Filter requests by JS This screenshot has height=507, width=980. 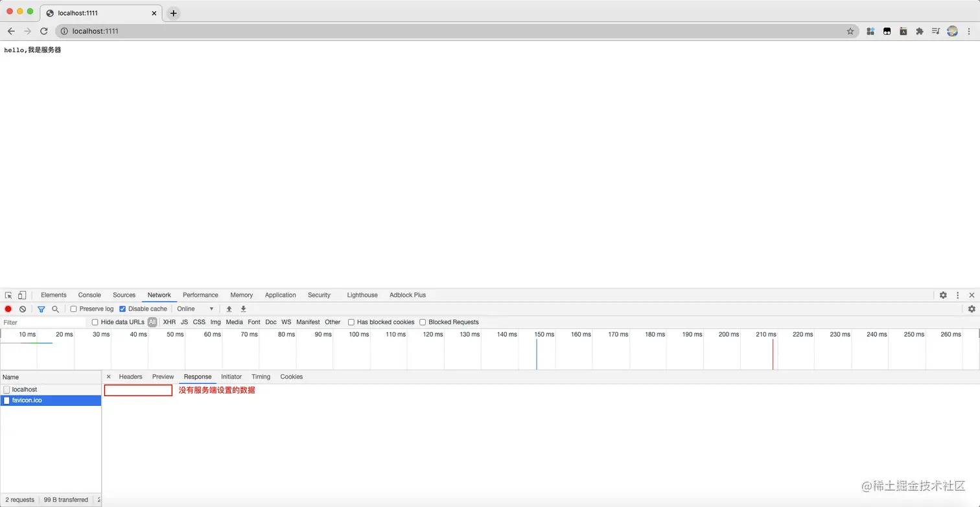[x=184, y=322]
